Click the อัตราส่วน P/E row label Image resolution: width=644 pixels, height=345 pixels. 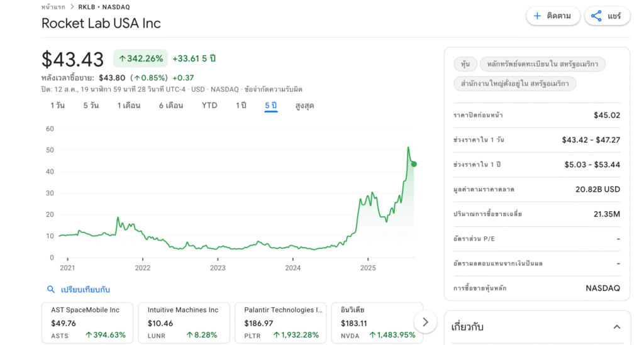tap(474, 239)
